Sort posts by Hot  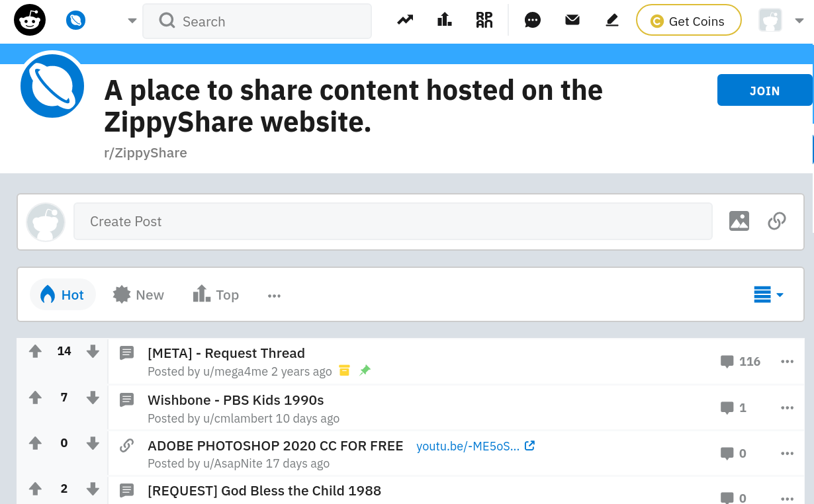point(63,295)
